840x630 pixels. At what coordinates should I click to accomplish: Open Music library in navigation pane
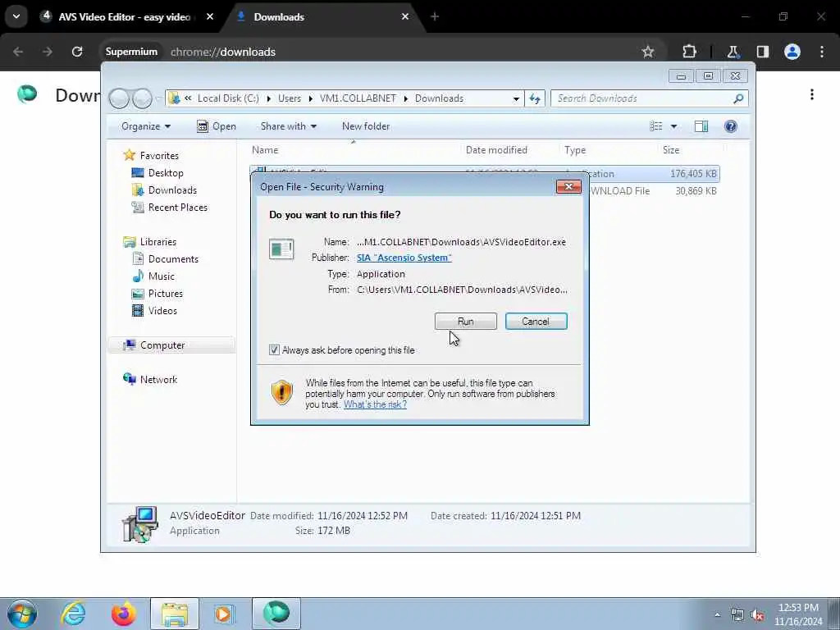[x=162, y=276]
